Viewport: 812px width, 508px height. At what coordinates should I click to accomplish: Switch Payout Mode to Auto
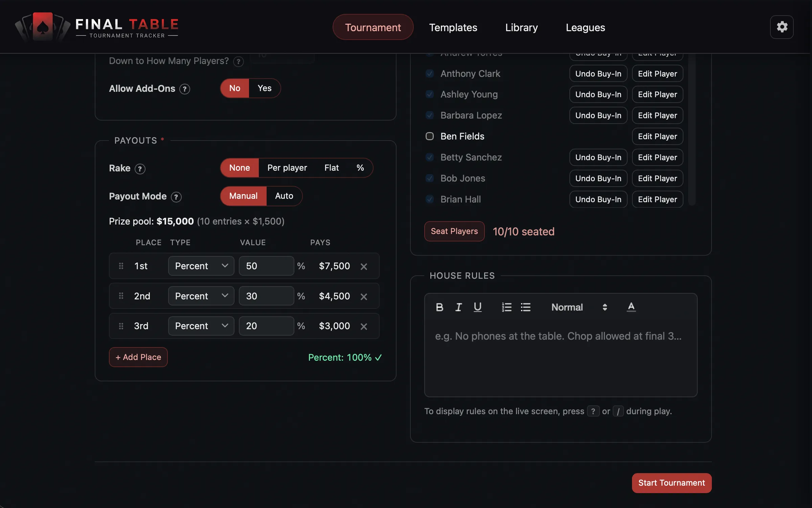tap(284, 196)
